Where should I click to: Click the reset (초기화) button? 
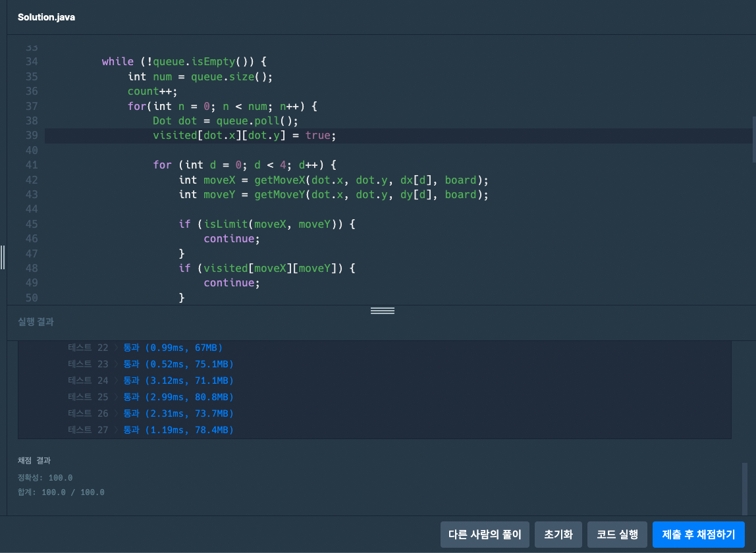[558, 534]
